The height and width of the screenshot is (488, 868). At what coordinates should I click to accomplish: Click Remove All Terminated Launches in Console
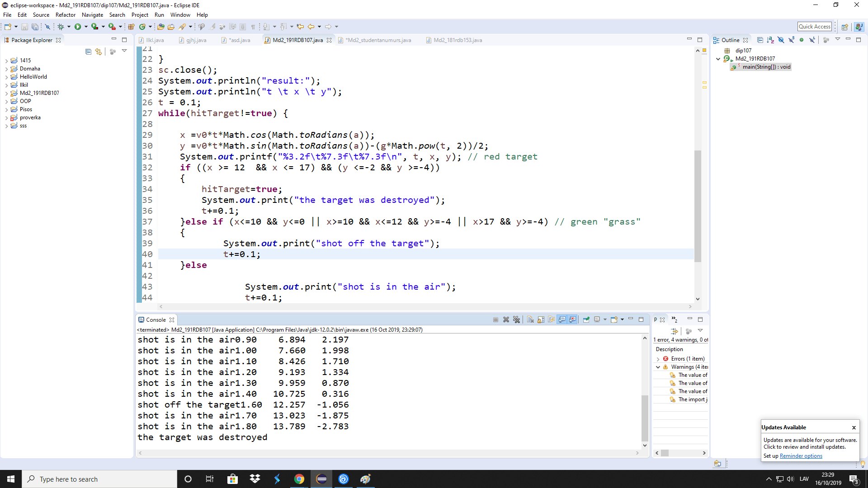click(517, 319)
